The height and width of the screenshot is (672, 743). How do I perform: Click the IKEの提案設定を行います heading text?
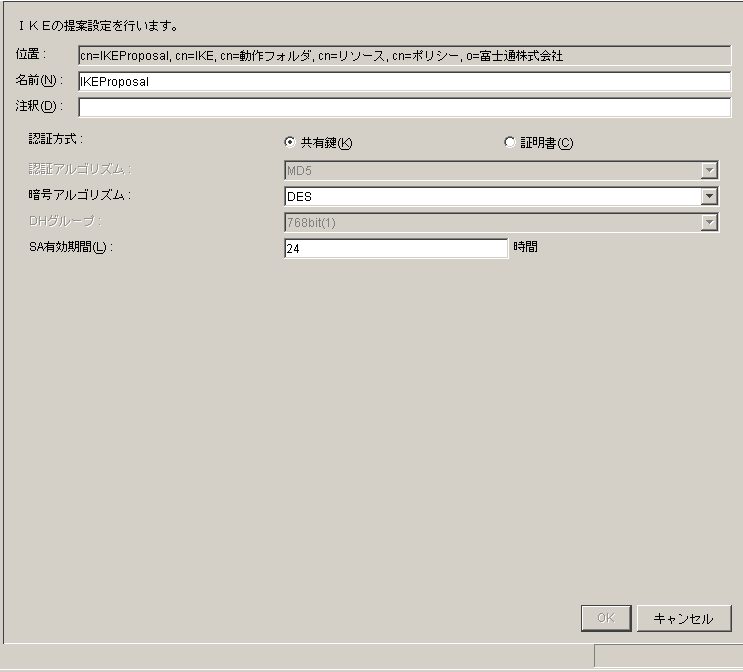[99, 26]
